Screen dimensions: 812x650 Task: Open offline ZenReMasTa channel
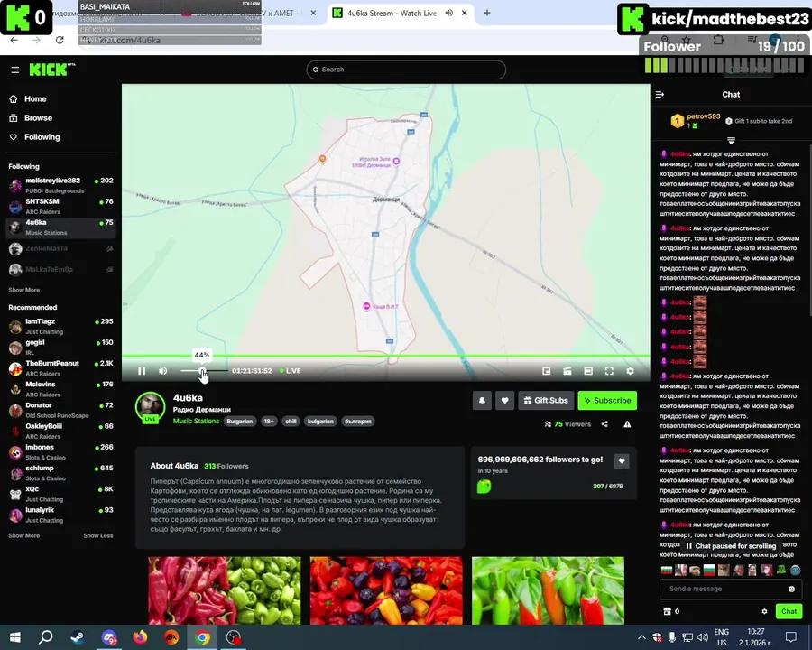61,248
